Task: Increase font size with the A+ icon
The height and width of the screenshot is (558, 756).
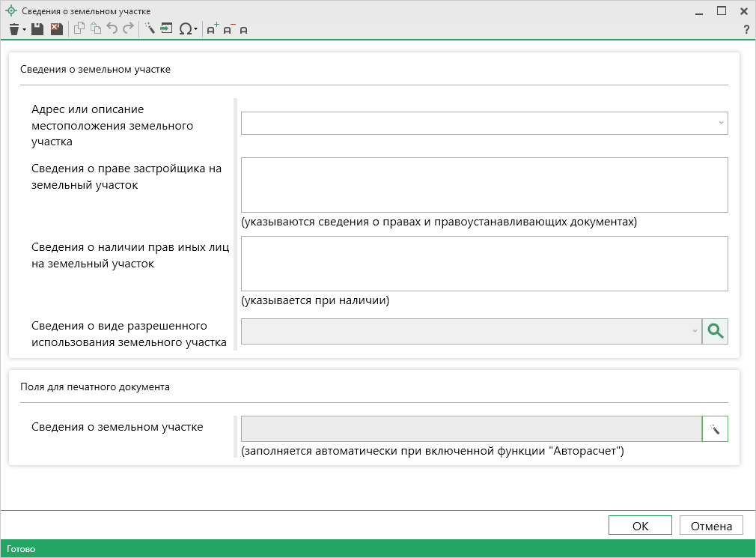Action: click(212, 29)
